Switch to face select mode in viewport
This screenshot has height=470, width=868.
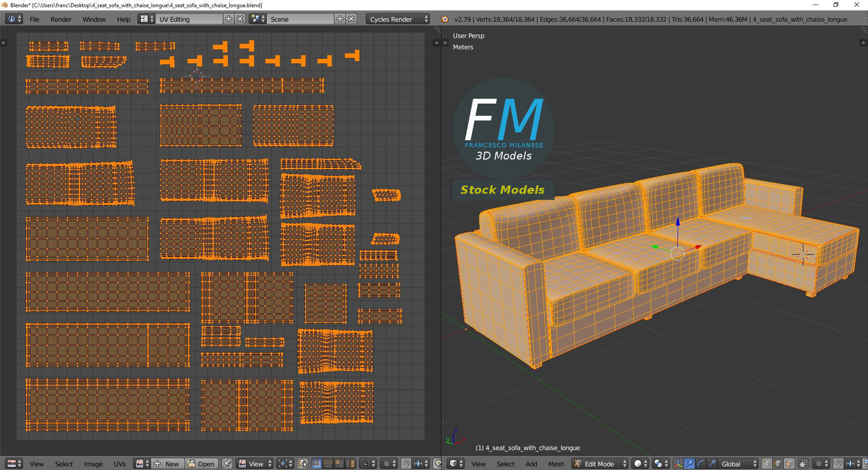click(x=789, y=464)
